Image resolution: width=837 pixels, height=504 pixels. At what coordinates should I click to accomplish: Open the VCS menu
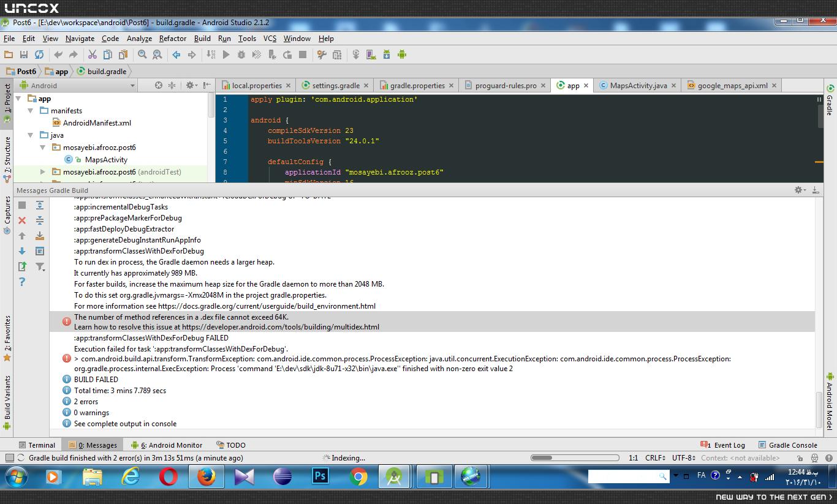(x=270, y=38)
